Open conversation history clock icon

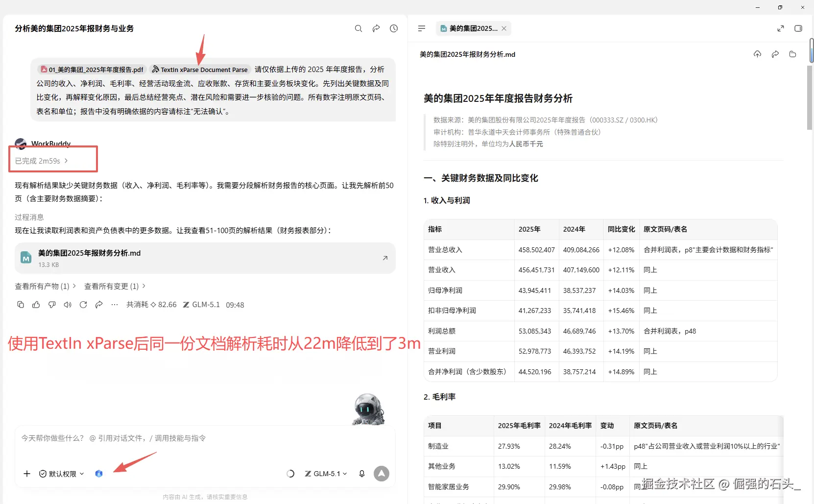point(394,28)
